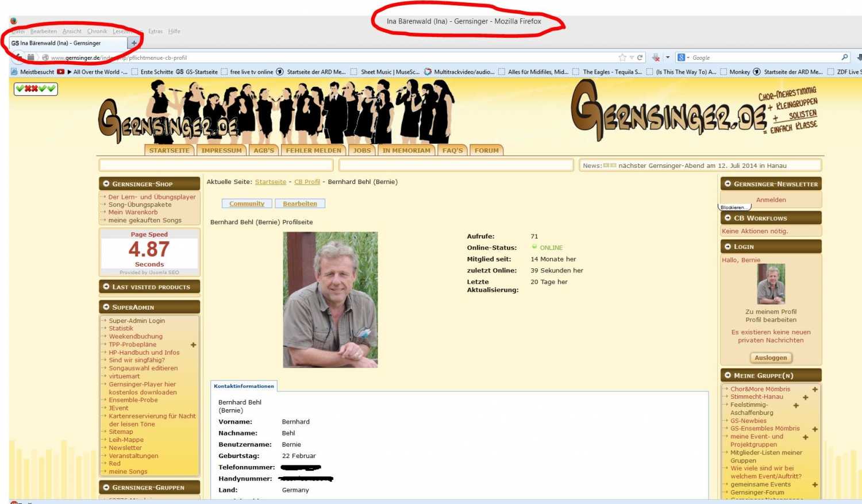Open Chronik menu

coord(97,31)
